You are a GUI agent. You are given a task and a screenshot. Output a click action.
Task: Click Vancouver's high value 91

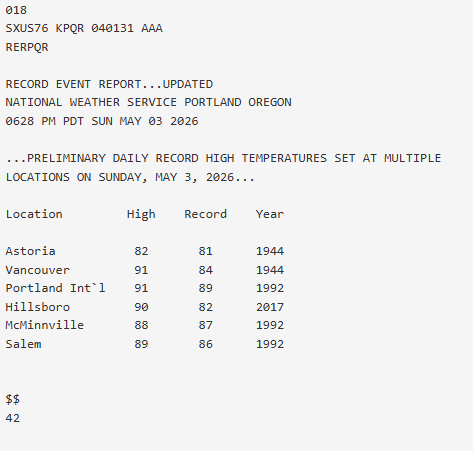point(141,270)
